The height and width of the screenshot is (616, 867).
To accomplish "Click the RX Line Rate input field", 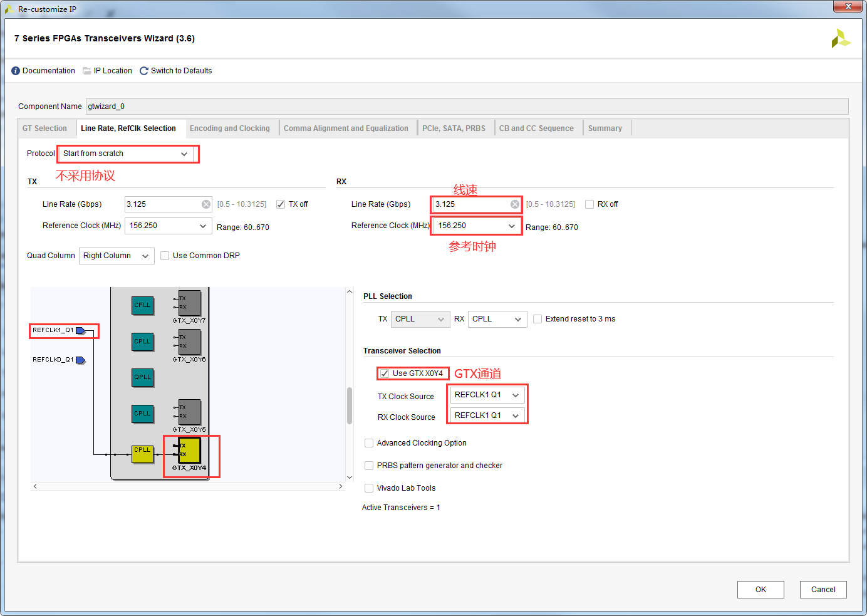I will coord(477,204).
